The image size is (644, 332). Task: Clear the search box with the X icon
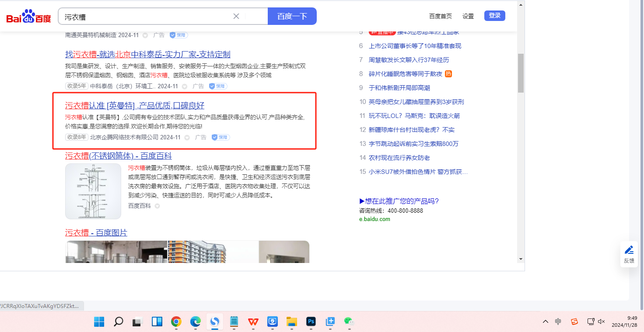(x=236, y=16)
